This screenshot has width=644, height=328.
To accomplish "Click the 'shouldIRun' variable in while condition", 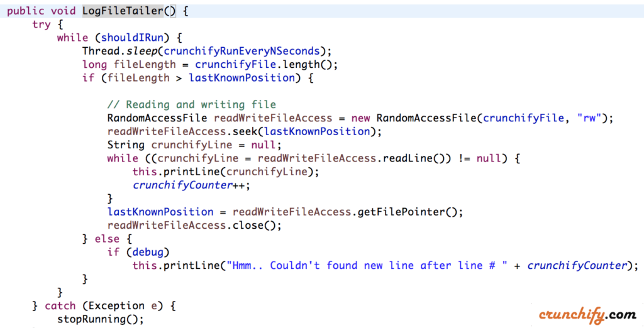I will pos(132,38).
